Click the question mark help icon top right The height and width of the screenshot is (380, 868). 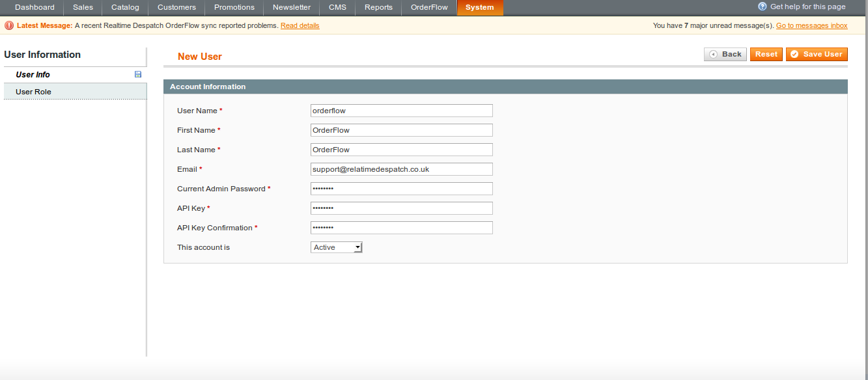coord(761,7)
